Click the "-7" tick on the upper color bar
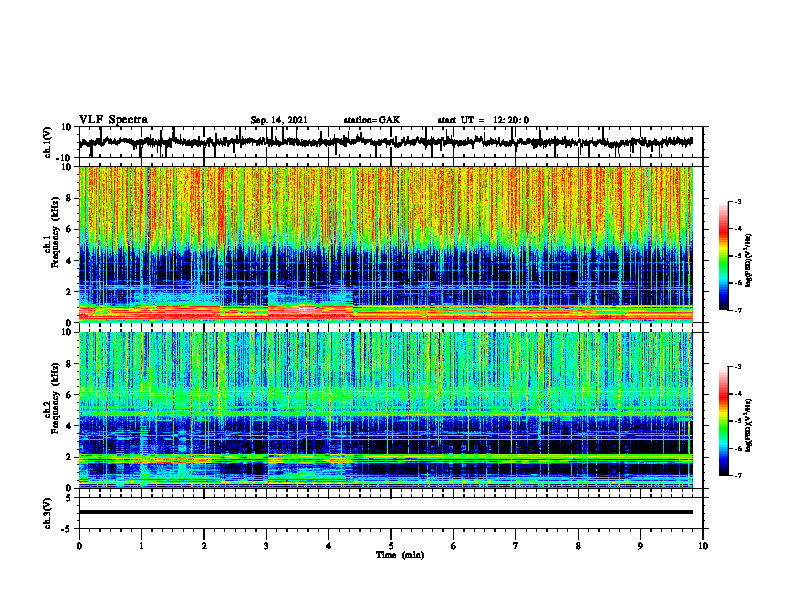792x612 pixels. click(x=737, y=310)
